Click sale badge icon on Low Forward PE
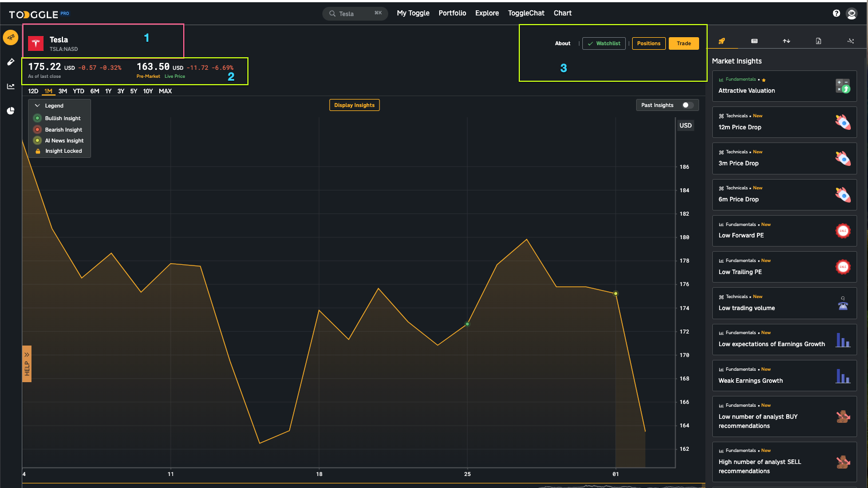 [843, 231]
